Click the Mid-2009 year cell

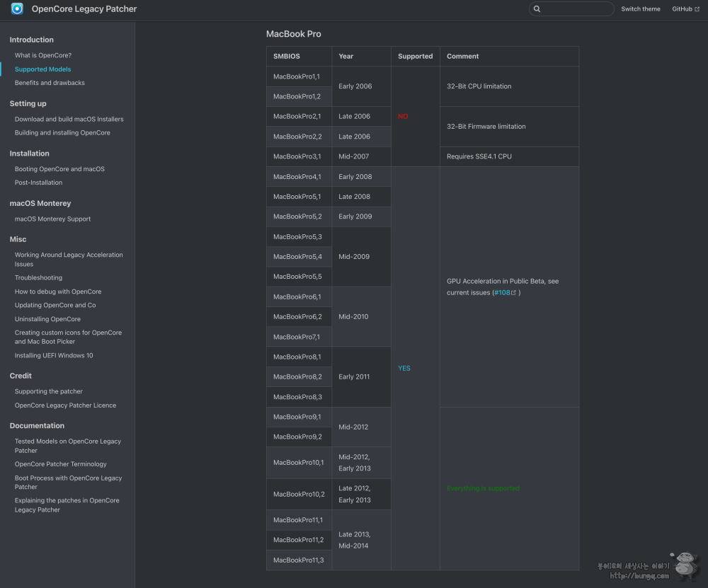[361, 257]
